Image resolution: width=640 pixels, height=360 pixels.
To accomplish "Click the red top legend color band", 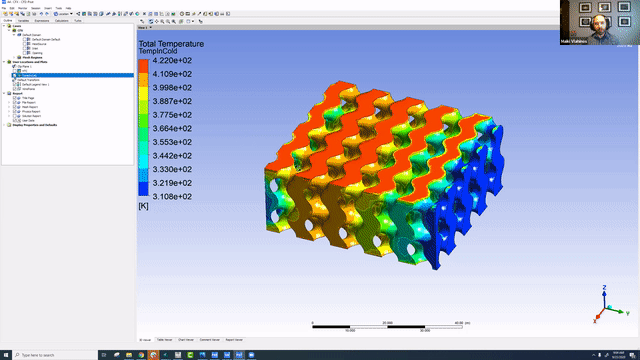I will point(143,66).
